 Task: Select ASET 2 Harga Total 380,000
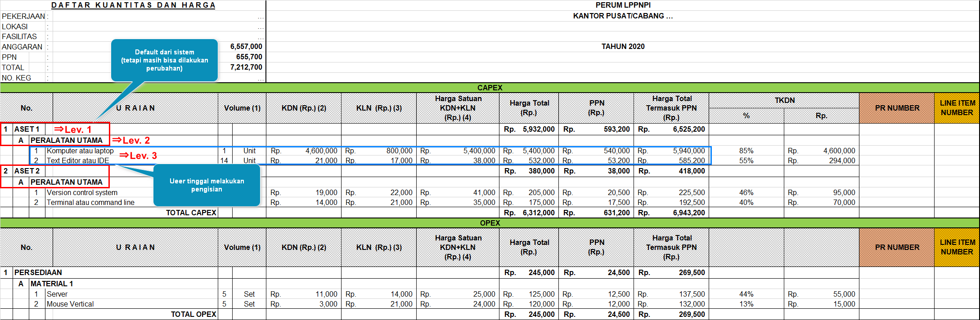tap(542, 171)
